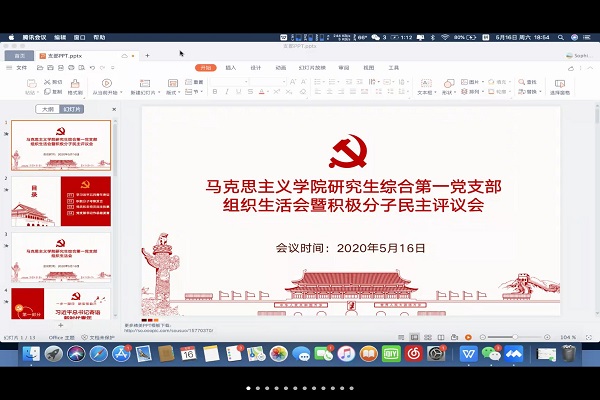This screenshot has width=600, height=400.
Task: Close the slide thumbnail panel
Action: click(114, 109)
